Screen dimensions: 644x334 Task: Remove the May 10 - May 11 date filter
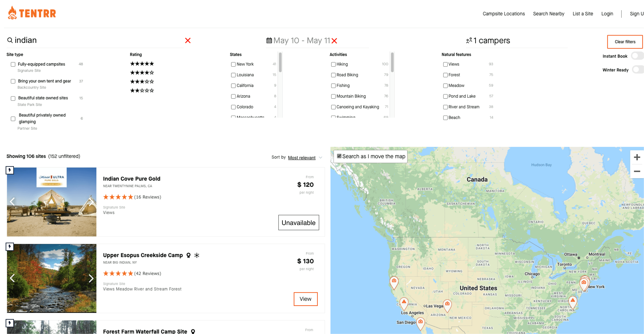(334, 41)
